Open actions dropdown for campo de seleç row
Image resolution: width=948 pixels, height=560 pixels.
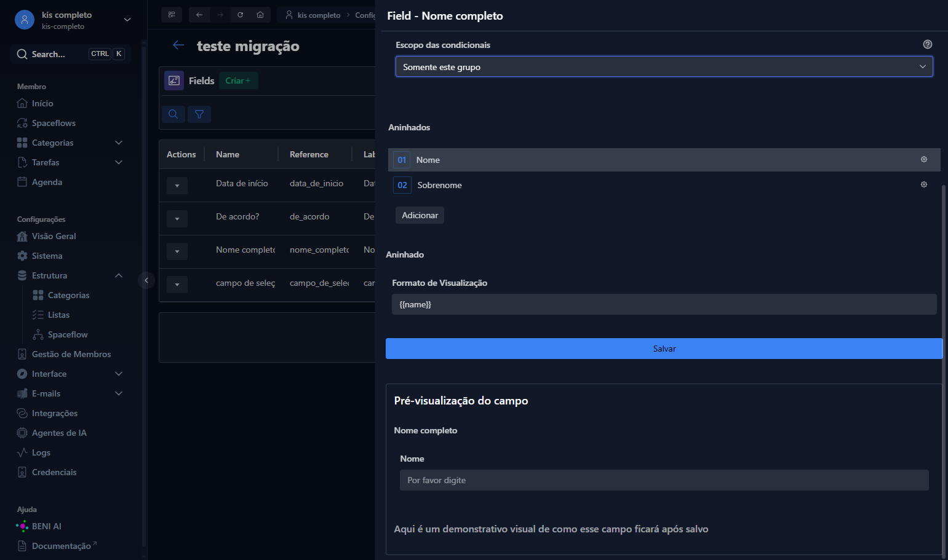177,285
